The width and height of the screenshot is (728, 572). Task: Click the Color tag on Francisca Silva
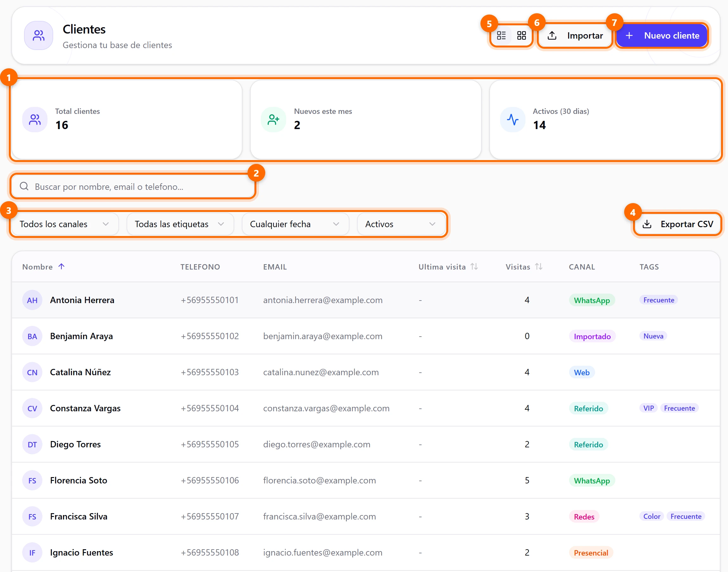pyautogui.click(x=652, y=516)
